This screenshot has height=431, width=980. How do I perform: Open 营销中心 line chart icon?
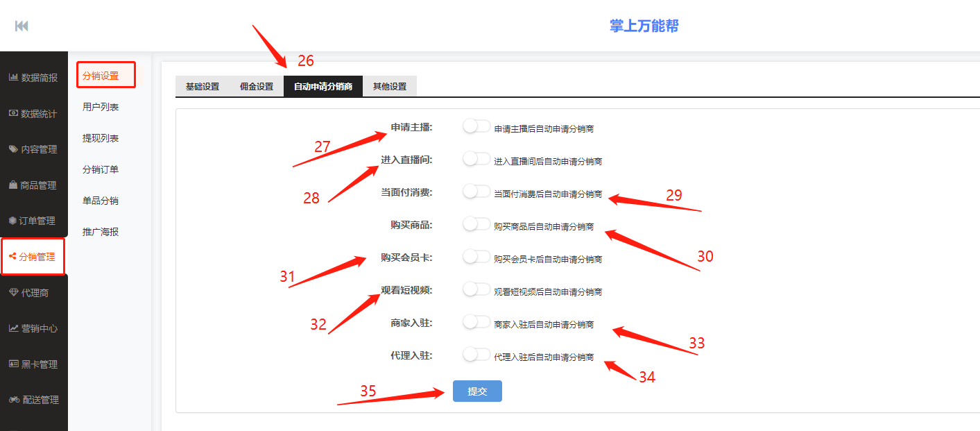point(13,328)
